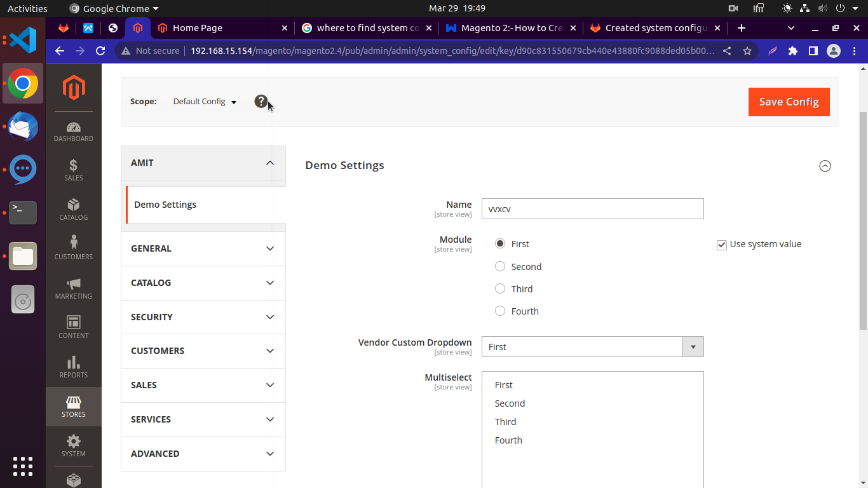Screen dimensions: 868x488
Task: Open the Vendor Custom Dropdown select
Action: point(592,347)
